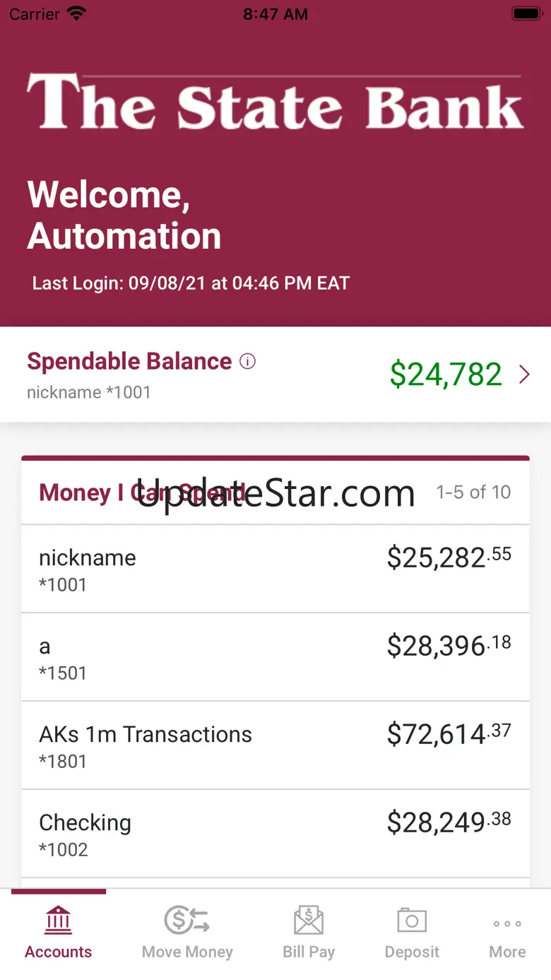Tap The State Bank logo
Viewport: 551px width, 980px height.
pyautogui.click(x=275, y=102)
